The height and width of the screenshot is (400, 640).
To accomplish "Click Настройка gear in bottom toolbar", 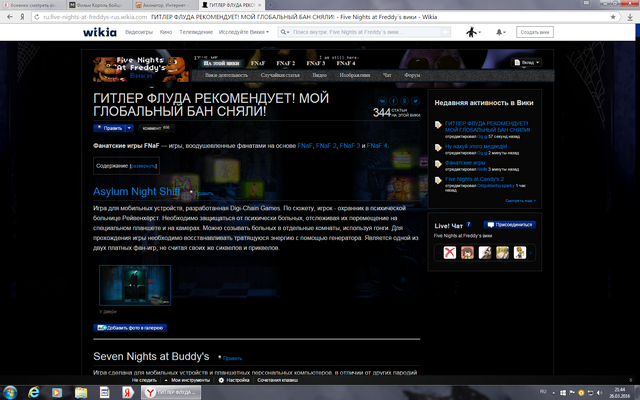I will [234, 380].
